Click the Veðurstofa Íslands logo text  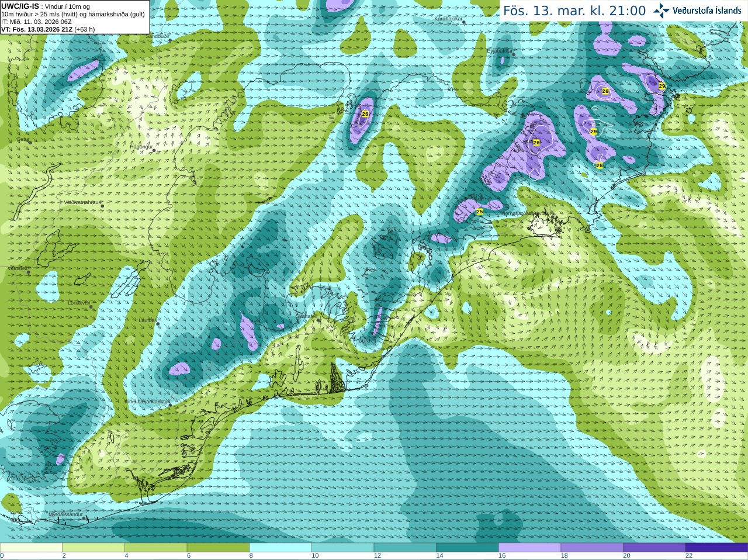click(707, 11)
